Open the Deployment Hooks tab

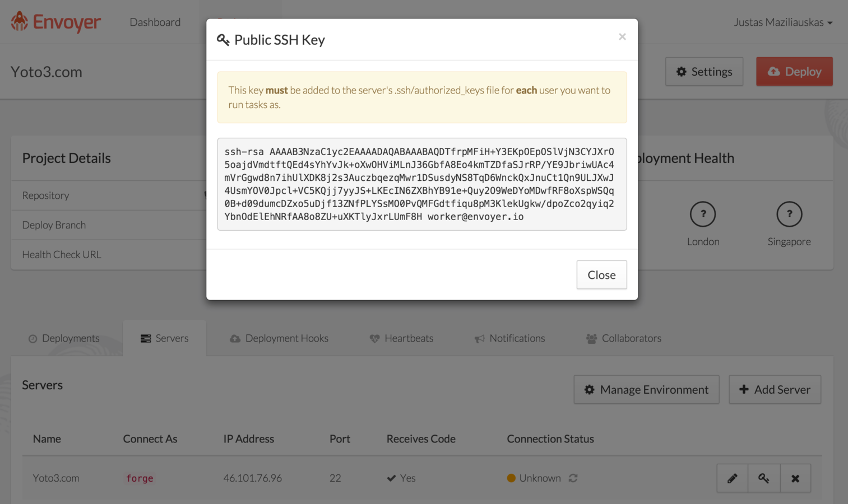[x=279, y=338]
